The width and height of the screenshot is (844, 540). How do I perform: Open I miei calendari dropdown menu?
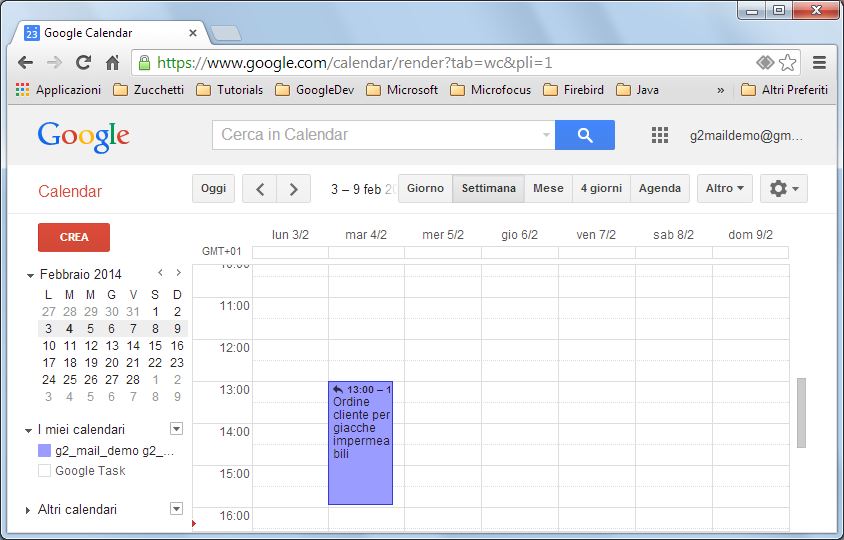click(x=177, y=429)
